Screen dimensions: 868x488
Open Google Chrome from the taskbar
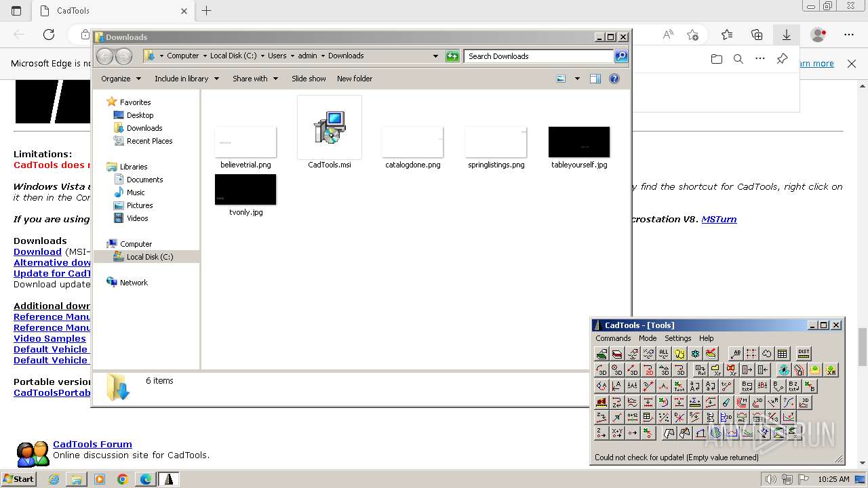pyautogui.click(x=123, y=479)
